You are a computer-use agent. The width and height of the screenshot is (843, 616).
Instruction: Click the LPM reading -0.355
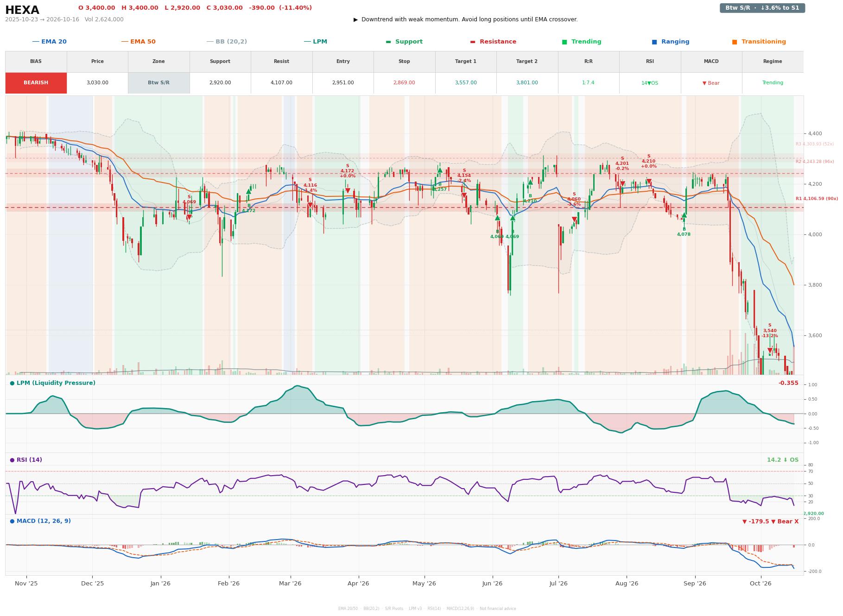[x=788, y=383]
